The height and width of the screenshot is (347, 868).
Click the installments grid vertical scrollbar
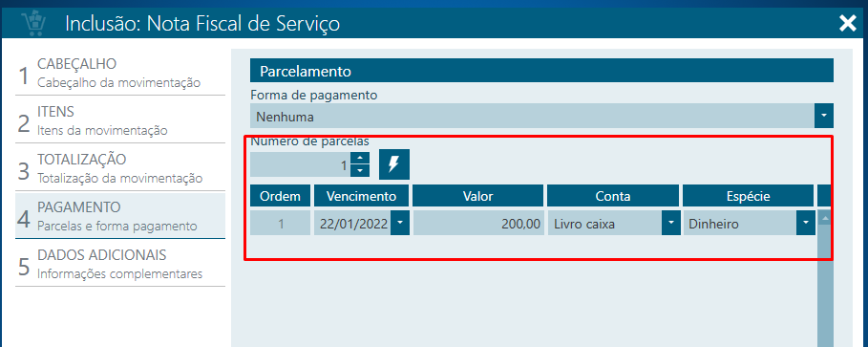(x=825, y=279)
